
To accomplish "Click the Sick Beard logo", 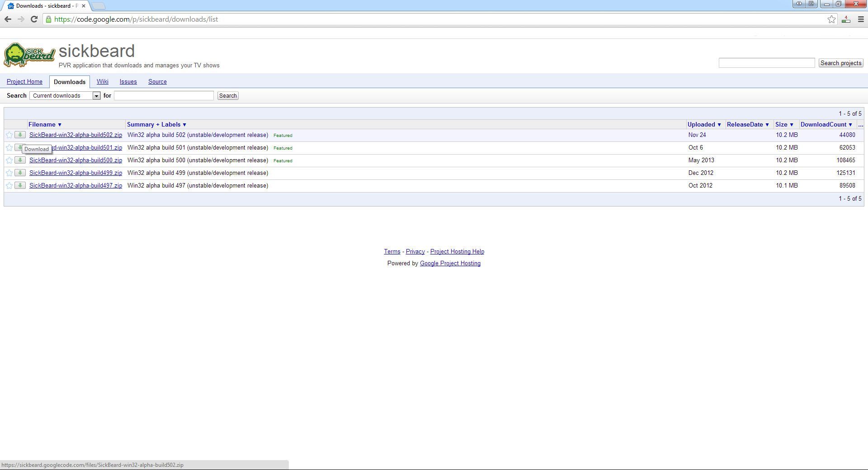I will 29,55.
